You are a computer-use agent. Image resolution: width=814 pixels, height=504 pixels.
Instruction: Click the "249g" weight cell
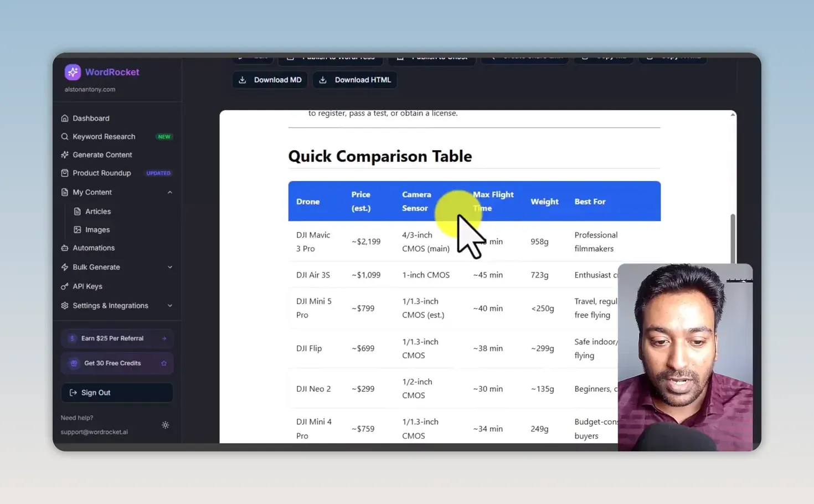click(539, 429)
